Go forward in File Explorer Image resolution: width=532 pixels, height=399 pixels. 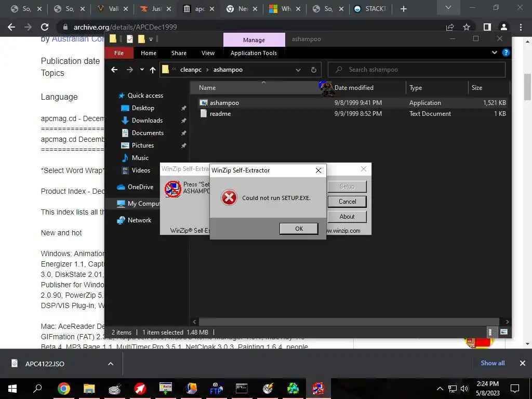point(129,70)
